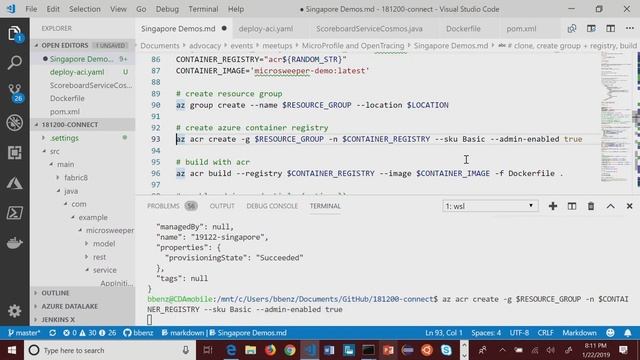This screenshot has height=360, width=640.
Task: Maximize the terminal panel with up chevron
Action: pyautogui.click(x=610, y=206)
